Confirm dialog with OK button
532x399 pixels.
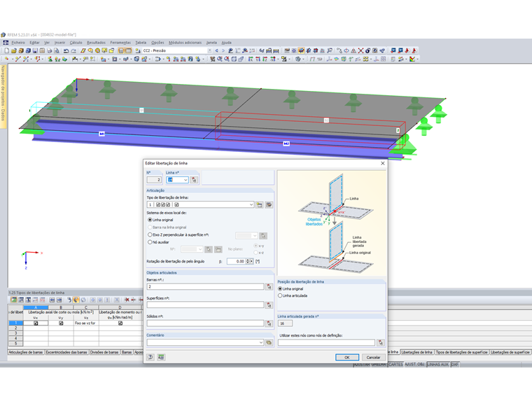pyautogui.click(x=346, y=357)
